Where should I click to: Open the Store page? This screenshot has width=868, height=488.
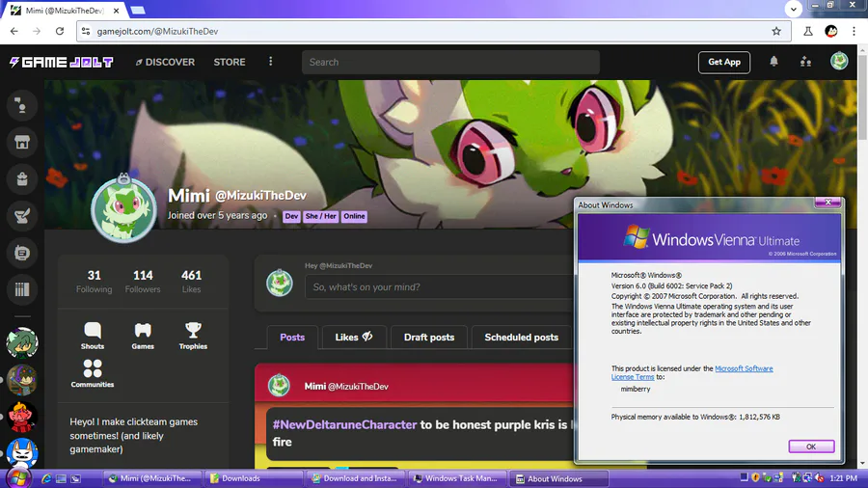(x=230, y=62)
